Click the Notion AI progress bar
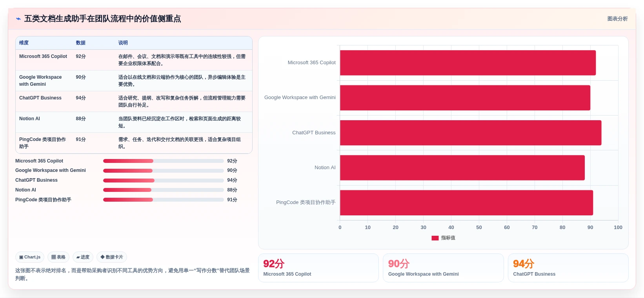This screenshot has width=644, height=298. [163, 190]
